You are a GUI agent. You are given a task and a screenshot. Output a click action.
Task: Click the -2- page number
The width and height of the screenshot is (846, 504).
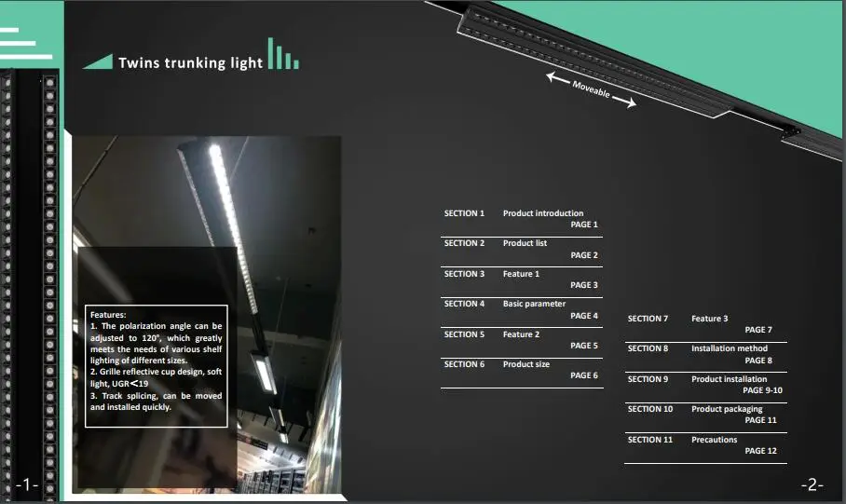pyautogui.click(x=812, y=484)
